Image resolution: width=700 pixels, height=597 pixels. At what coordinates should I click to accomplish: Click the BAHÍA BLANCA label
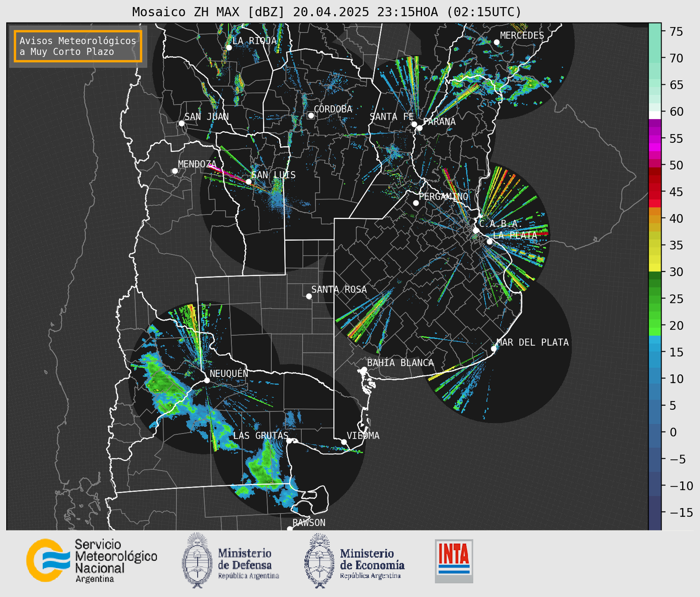point(400,362)
